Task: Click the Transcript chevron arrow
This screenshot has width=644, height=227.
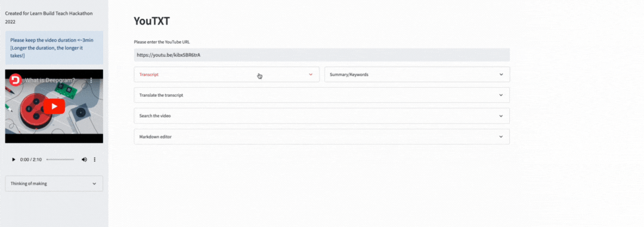Action: [x=311, y=75]
